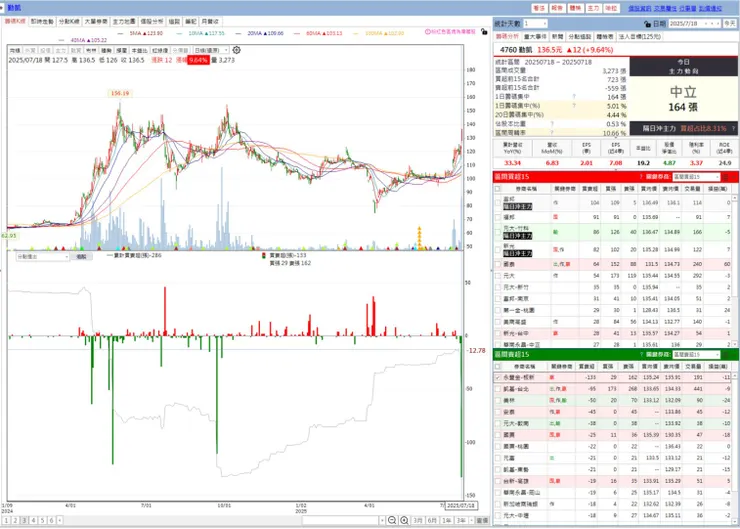Tick checkbox for 國泰 buyer row
740x529 pixels.
(497, 264)
